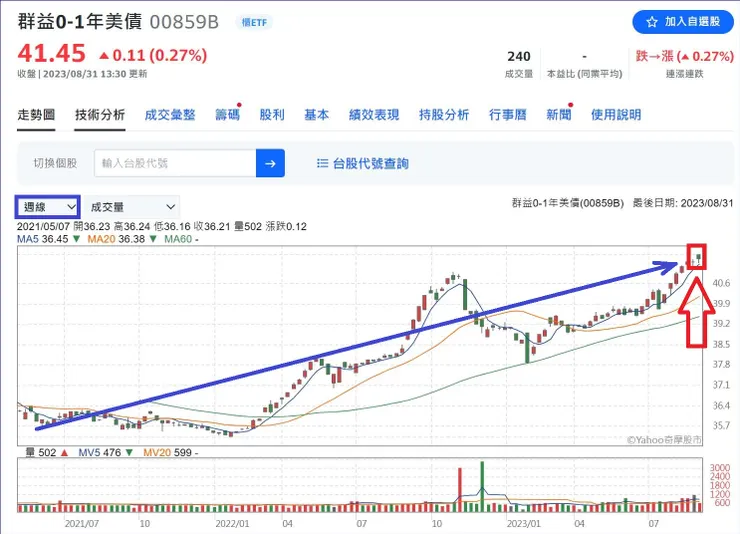The height and width of the screenshot is (534, 740).
Task: Click the stock code 00859B
Action: [184, 22]
